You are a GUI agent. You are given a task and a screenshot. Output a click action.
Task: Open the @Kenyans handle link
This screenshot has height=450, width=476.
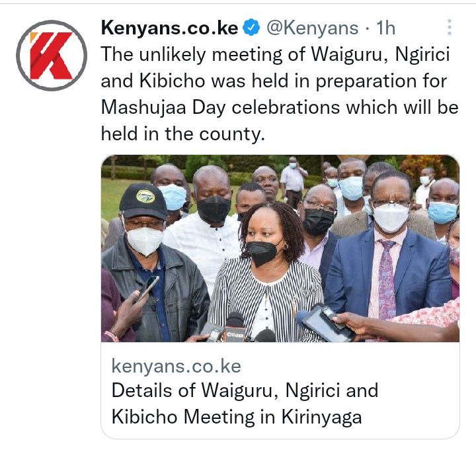pyautogui.click(x=312, y=28)
